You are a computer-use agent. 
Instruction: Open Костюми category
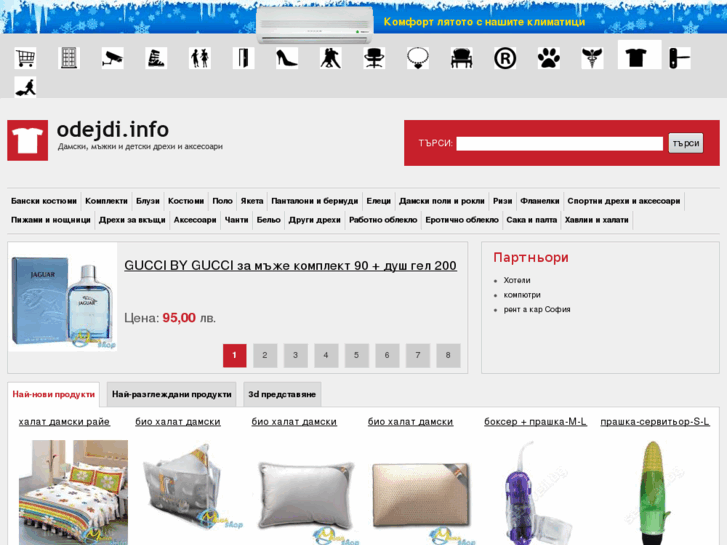(185, 201)
